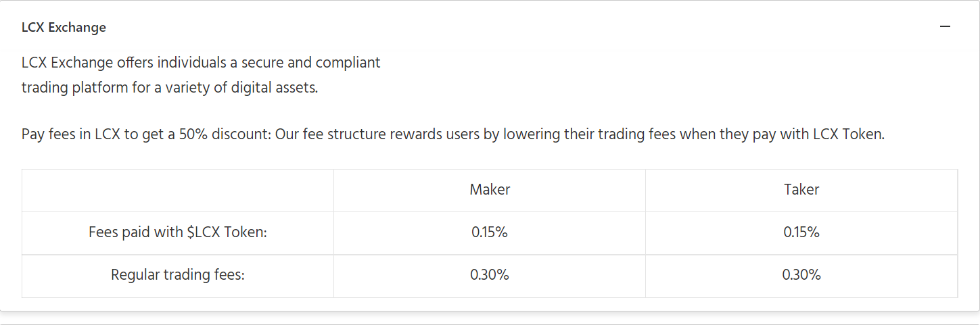Screen dimensions: 980x325
Task: Select the Maker column header
Action: tap(490, 190)
